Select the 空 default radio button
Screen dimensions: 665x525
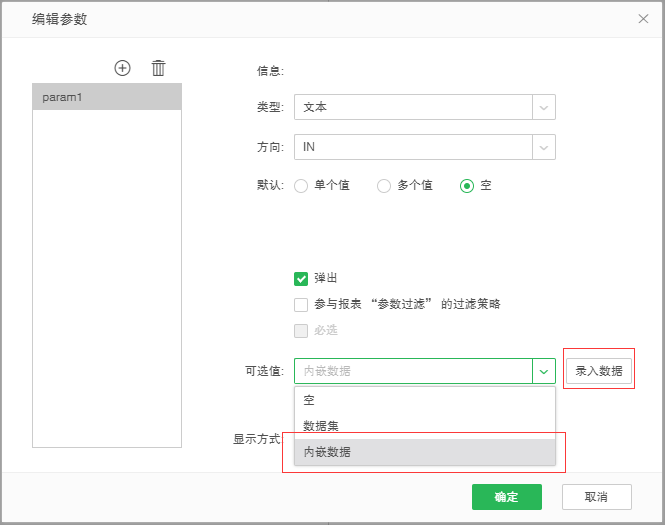[x=467, y=186]
